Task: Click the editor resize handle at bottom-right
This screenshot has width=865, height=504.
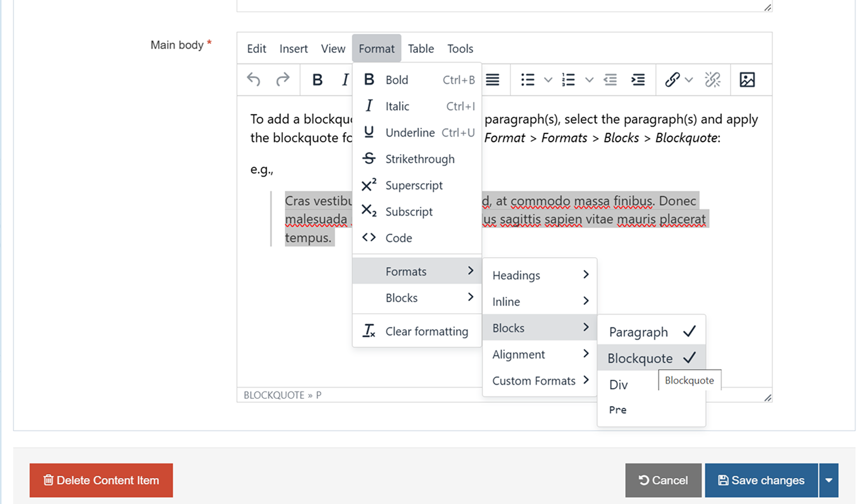Action: pyautogui.click(x=768, y=398)
